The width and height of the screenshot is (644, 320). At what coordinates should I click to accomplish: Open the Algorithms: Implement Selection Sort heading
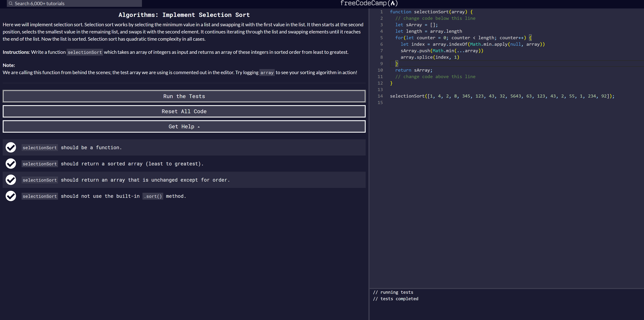pyautogui.click(x=184, y=15)
